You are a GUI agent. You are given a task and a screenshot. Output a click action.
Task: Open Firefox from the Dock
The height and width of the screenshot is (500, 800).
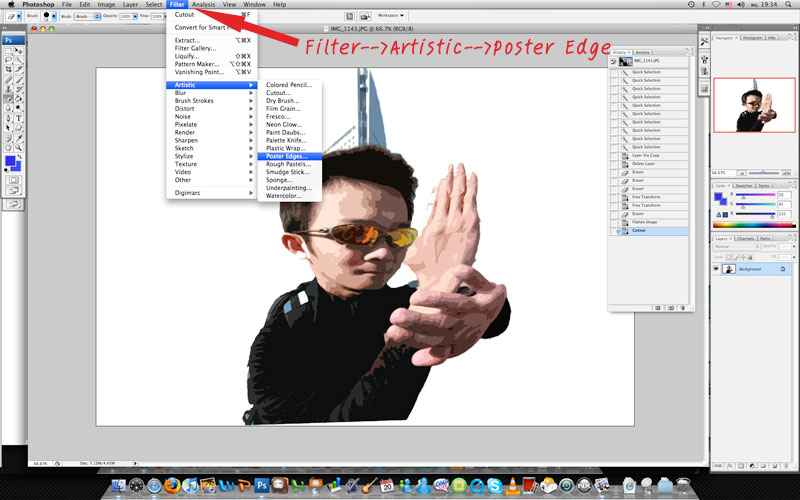[x=172, y=485]
